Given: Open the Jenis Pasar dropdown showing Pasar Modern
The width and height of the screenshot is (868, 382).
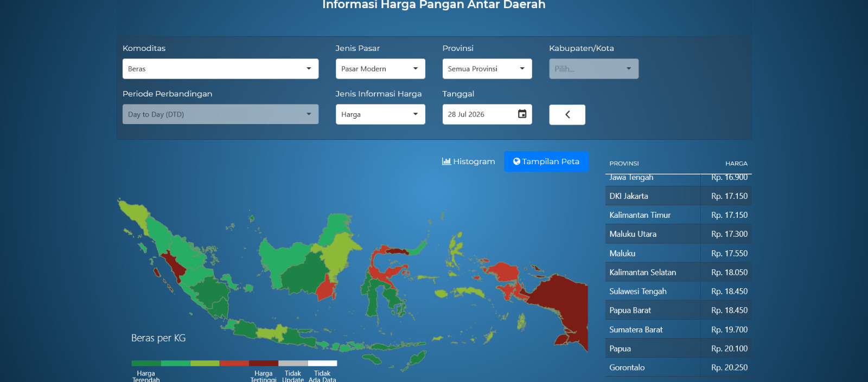Looking at the screenshot, I should pos(380,69).
